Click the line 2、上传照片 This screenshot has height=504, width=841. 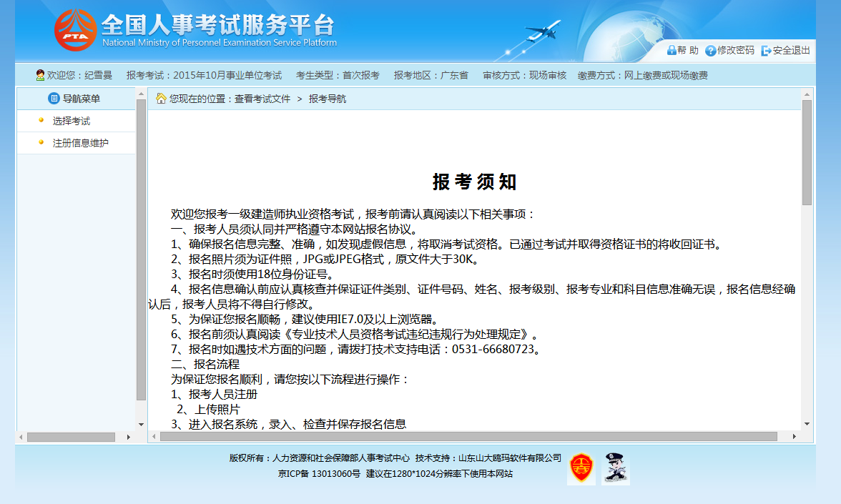point(208,410)
